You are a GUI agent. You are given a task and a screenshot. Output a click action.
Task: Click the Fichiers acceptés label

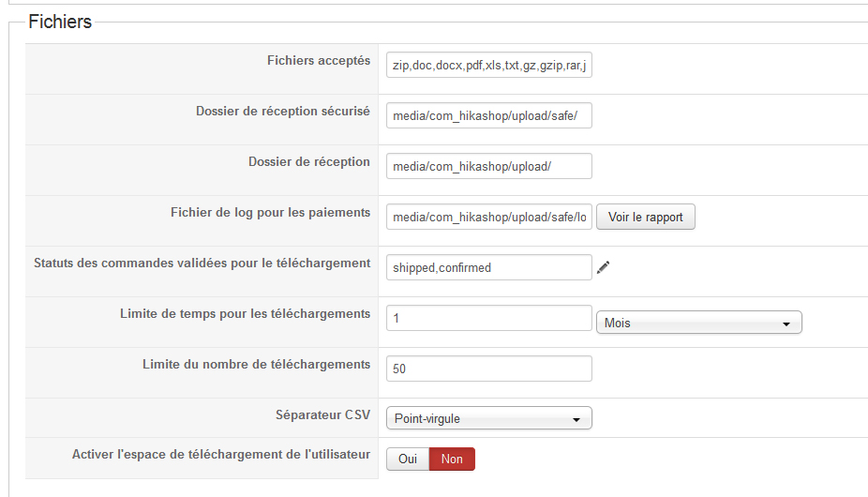(x=319, y=60)
